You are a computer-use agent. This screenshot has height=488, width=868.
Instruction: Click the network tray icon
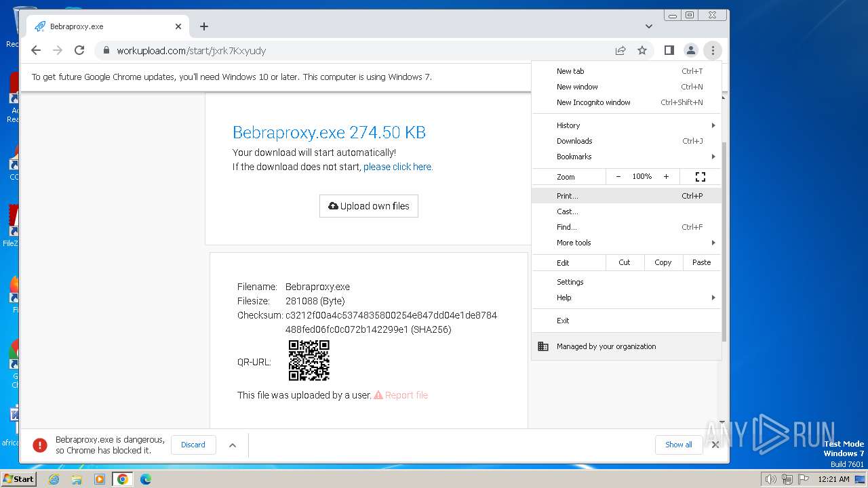[x=787, y=479]
